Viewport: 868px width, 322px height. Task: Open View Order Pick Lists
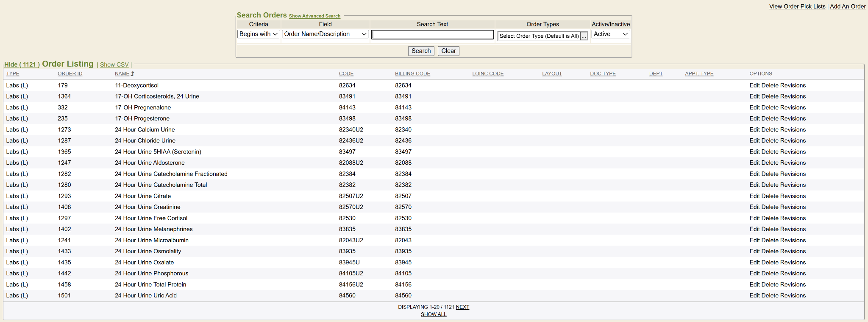[x=797, y=6]
